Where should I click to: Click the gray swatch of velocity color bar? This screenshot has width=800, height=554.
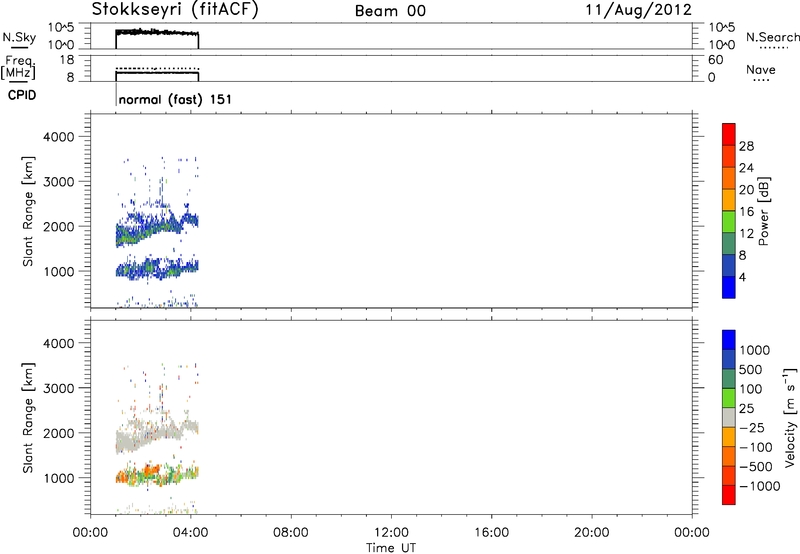(x=729, y=417)
